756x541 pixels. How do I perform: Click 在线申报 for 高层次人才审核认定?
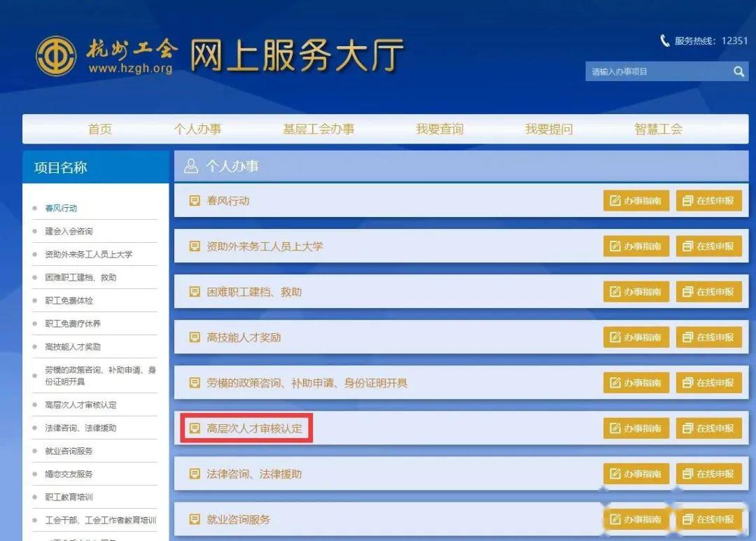(x=708, y=428)
